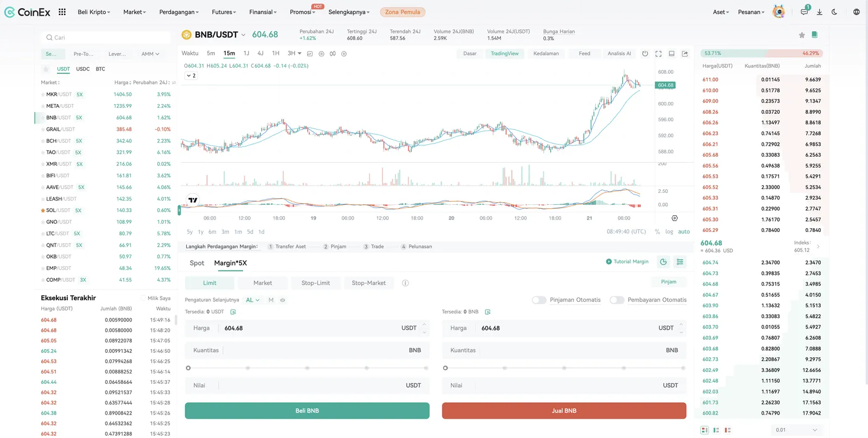This screenshot has width=868, height=438.
Task: Click the Pinjam button
Action: [668, 282]
